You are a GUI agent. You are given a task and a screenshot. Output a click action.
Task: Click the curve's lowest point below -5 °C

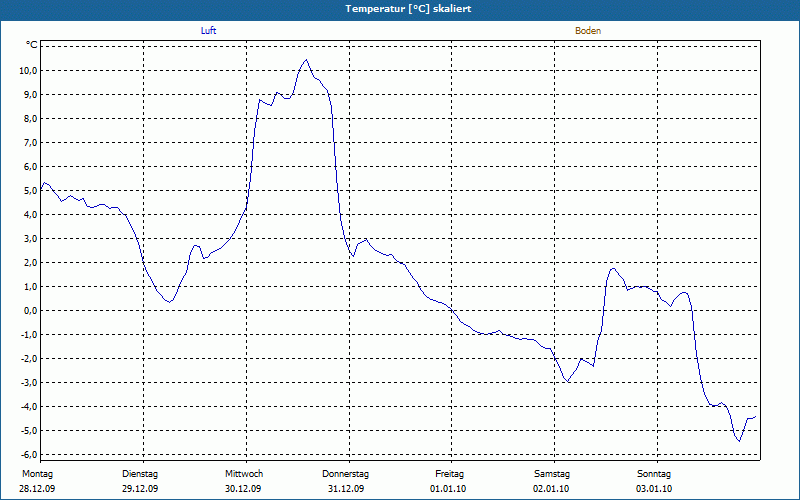click(x=739, y=441)
